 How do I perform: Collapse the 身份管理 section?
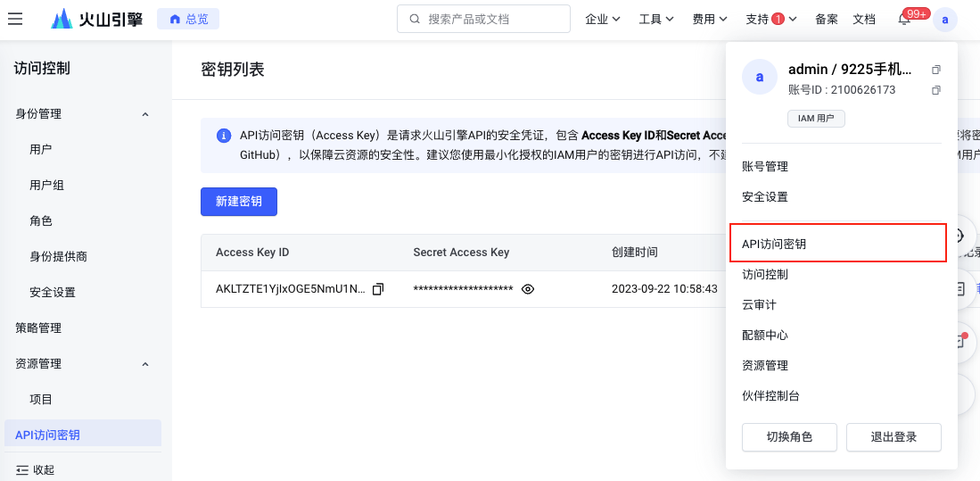[x=145, y=114]
